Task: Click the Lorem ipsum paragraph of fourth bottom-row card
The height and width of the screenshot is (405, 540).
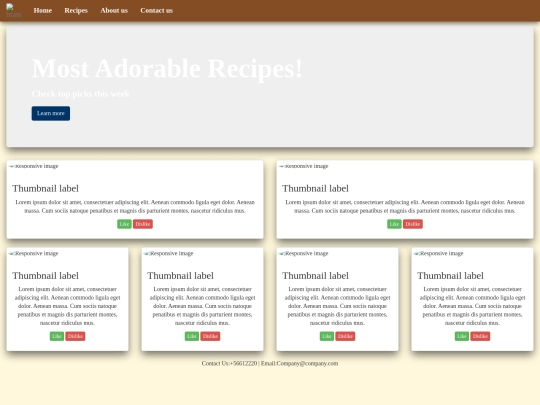Action: point(472,306)
